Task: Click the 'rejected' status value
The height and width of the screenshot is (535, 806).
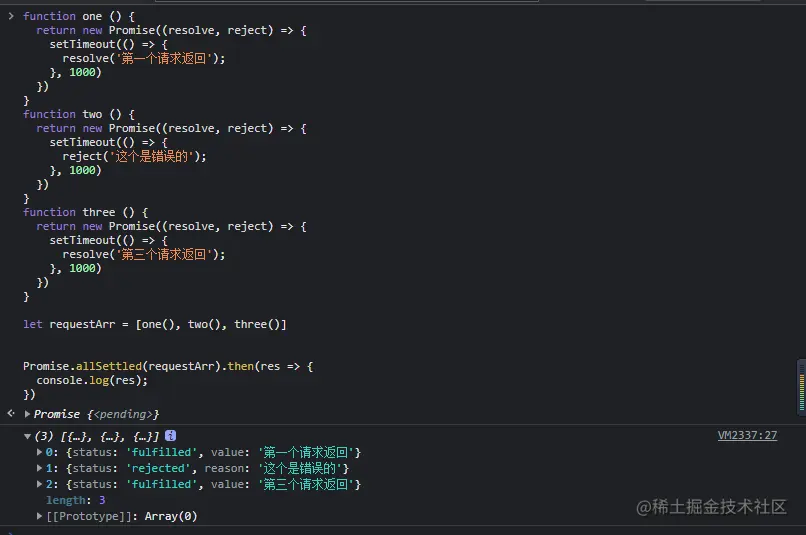Action: point(159,468)
